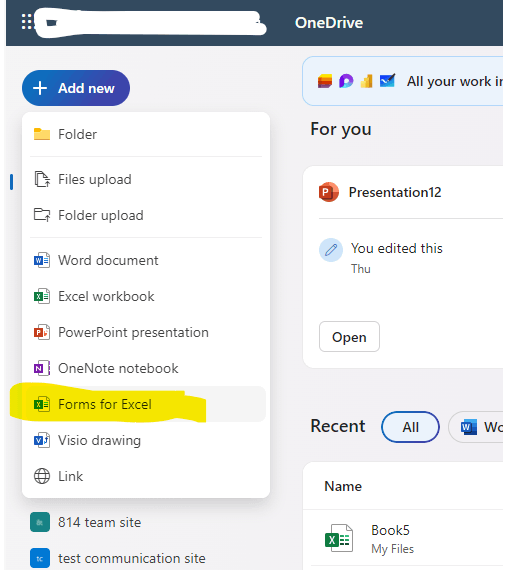The image size is (508, 570).
Task: Click the PowerPoint icon in the menu
Action: pyautogui.click(x=42, y=332)
